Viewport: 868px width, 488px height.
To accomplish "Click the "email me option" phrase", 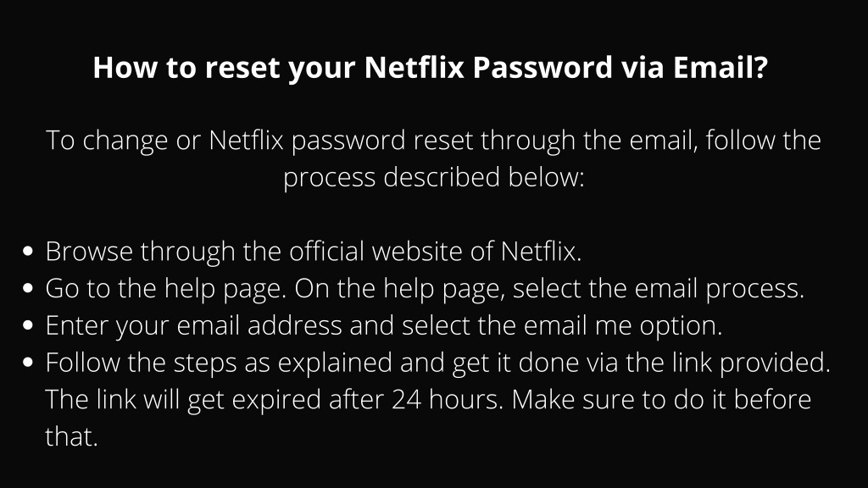I will click(x=623, y=325).
